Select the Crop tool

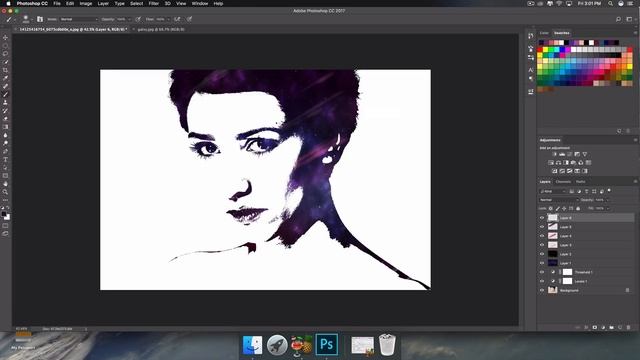point(5,70)
